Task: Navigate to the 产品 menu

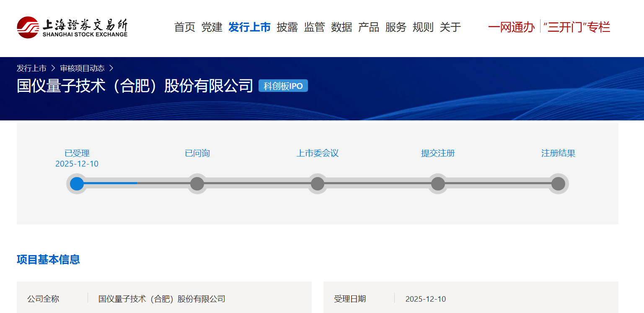Action: (x=368, y=27)
